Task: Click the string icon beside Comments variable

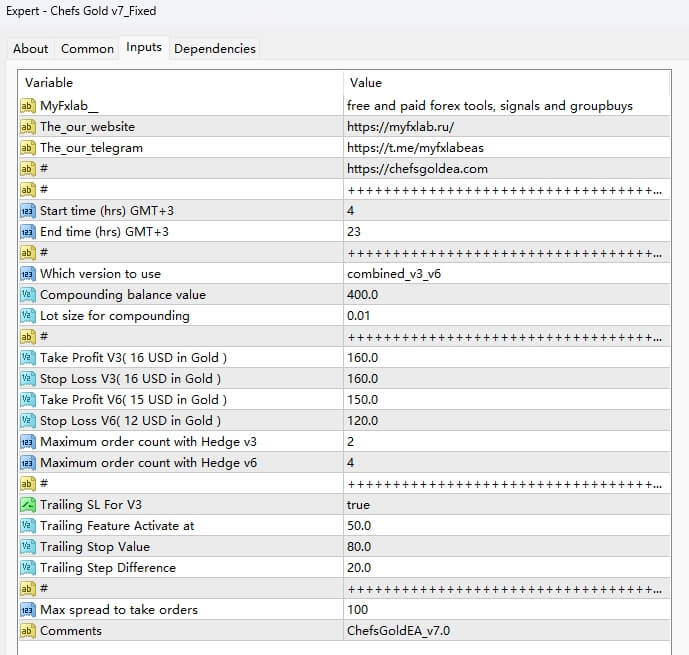Action: [x=28, y=631]
